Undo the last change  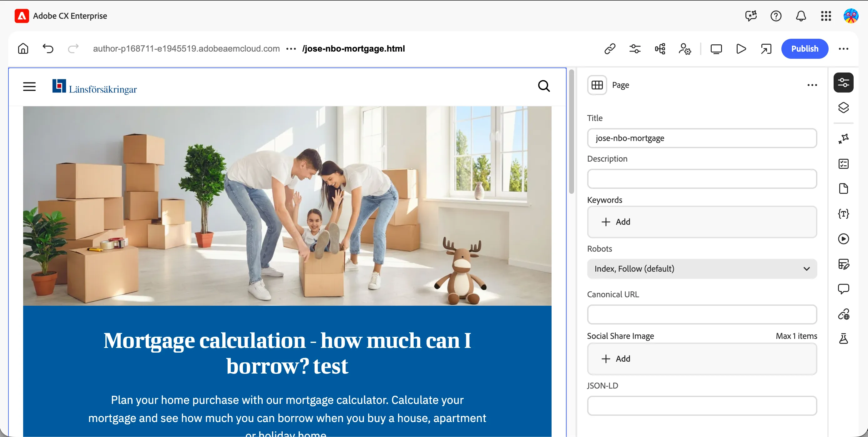point(48,48)
